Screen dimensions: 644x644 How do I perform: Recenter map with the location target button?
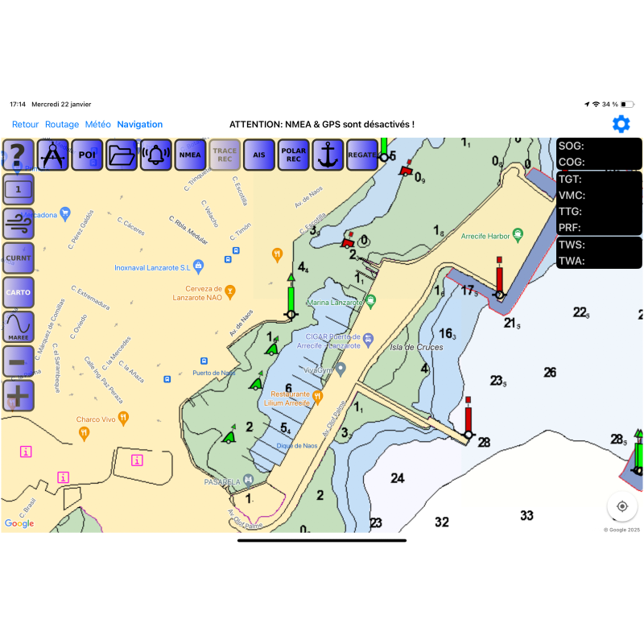point(621,506)
